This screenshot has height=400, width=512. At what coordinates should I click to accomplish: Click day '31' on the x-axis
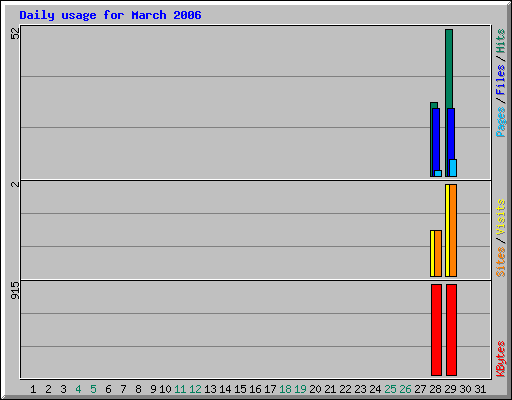point(480,389)
